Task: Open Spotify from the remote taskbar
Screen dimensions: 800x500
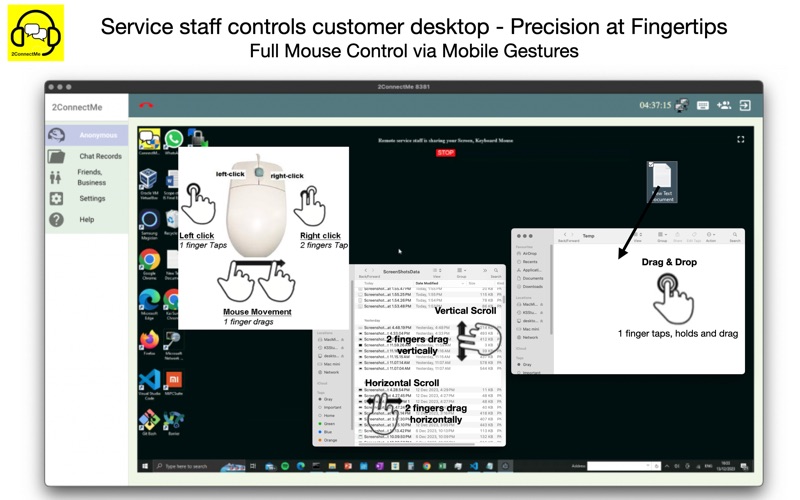Action: 285,466
